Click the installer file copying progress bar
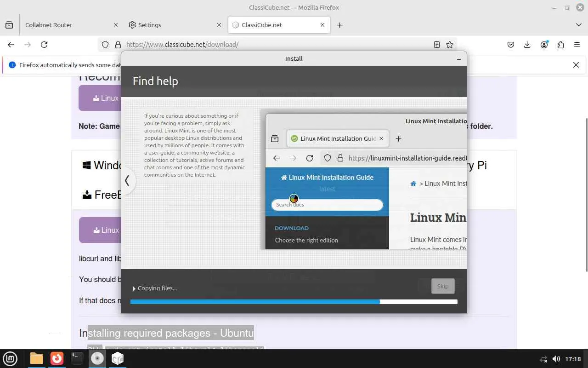 pyautogui.click(x=294, y=302)
